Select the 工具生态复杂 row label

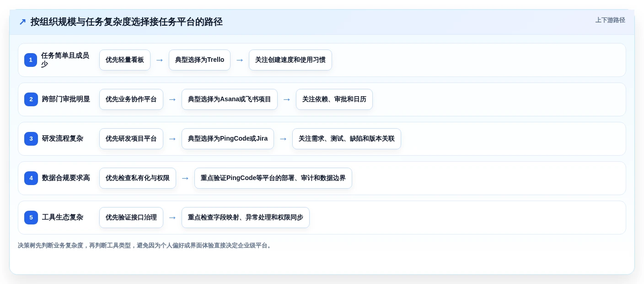pyautogui.click(x=63, y=218)
